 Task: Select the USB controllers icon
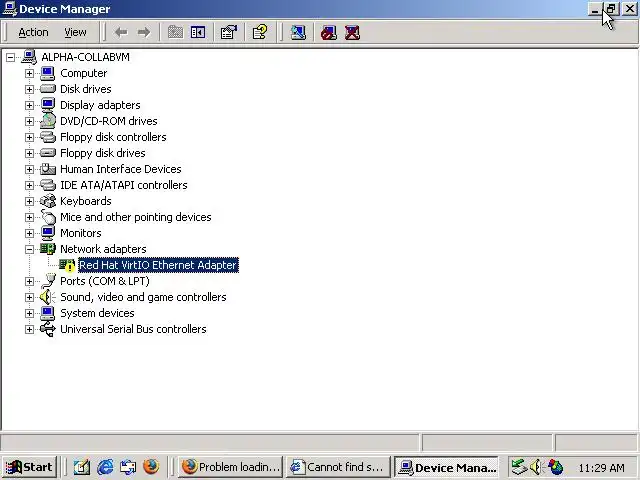pos(48,329)
